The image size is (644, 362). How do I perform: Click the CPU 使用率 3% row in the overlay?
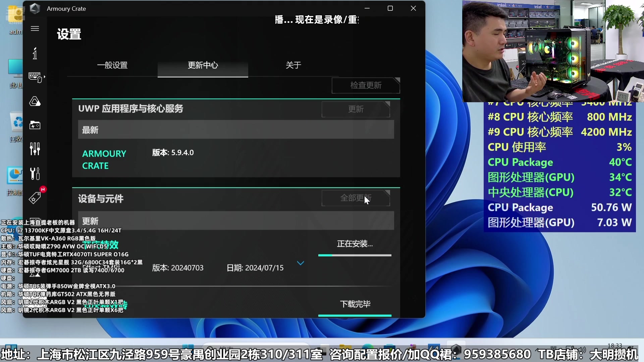tap(560, 147)
